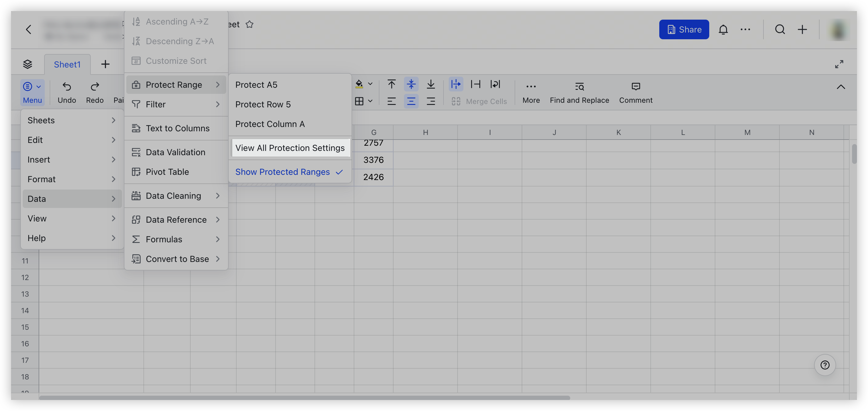Viewport: 868px width, 411px height.
Task: Open the sheets overview layers icon
Action: click(28, 64)
